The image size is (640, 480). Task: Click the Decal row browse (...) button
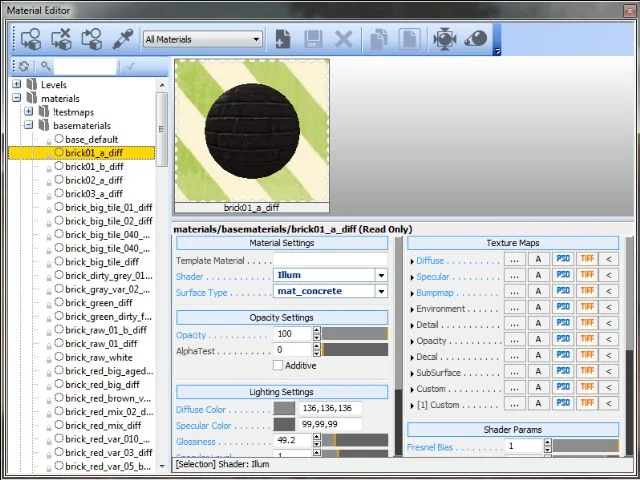pos(514,356)
